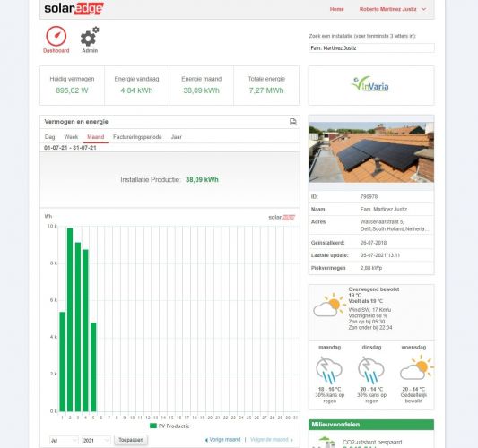Click the current weather cloudy-sun icon
Viewport: 478px width, 448px height.
329,305
